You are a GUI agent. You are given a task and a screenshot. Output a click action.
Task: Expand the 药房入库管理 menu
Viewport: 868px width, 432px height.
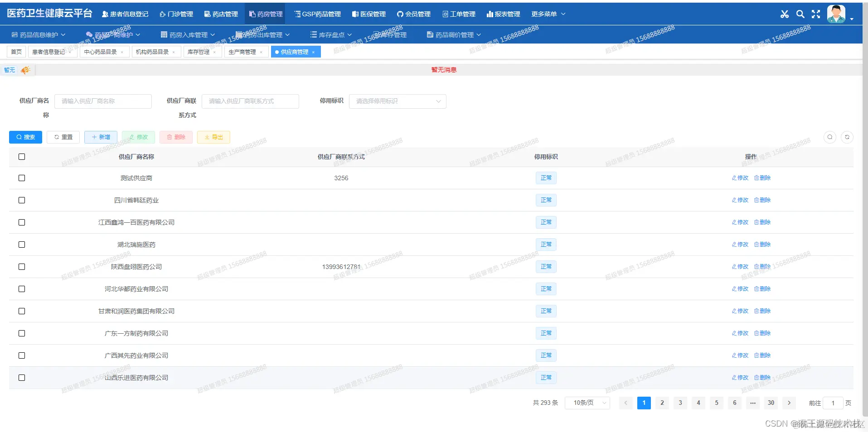point(186,34)
